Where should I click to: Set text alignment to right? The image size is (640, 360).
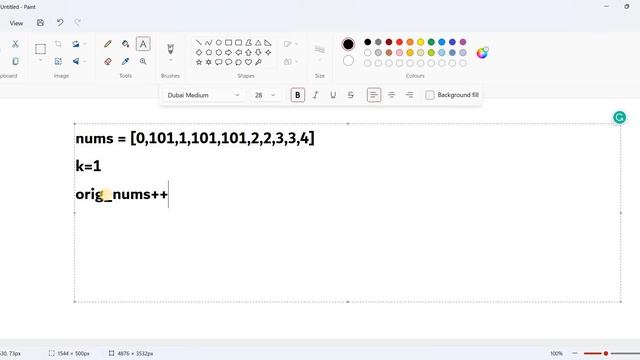point(409,95)
